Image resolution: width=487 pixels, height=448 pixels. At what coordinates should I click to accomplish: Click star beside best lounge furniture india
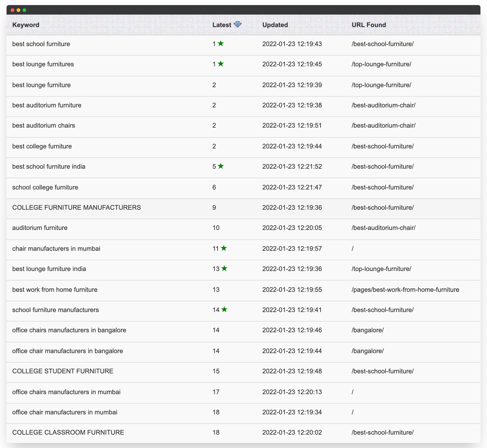224,269
